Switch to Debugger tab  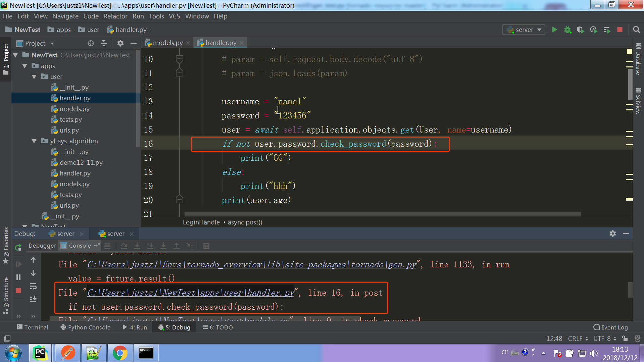[42, 246]
